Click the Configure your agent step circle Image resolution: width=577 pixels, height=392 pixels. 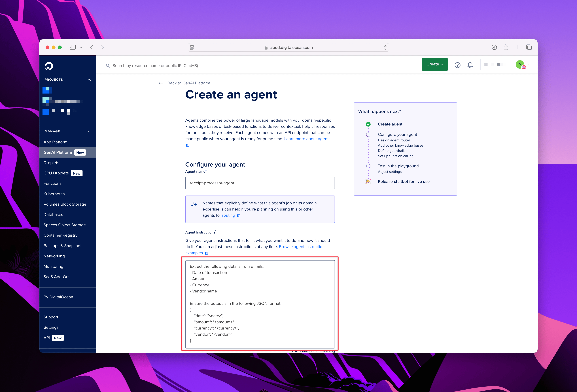coord(368,135)
